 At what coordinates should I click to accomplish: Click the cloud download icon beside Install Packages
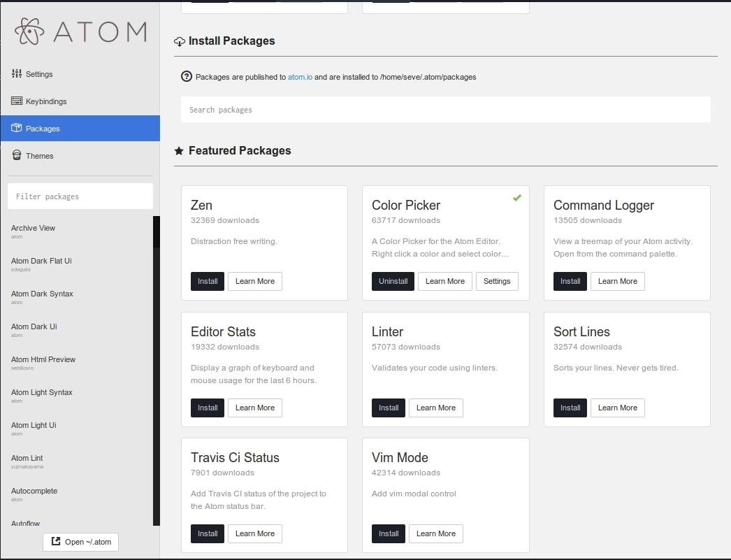point(180,41)
